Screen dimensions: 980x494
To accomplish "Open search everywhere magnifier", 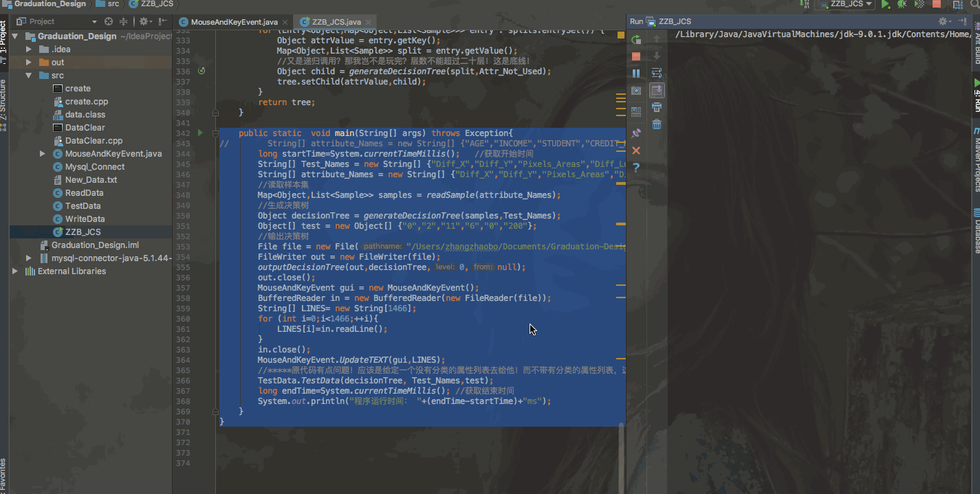I will click(975, 4).
